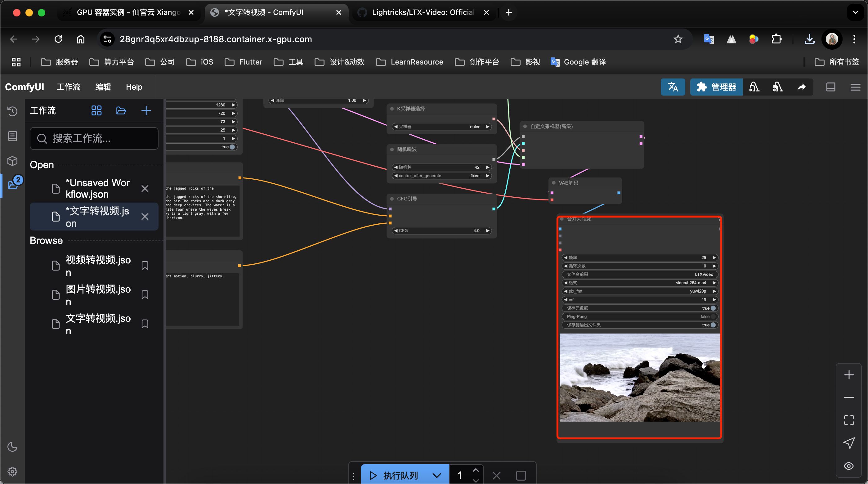Increase crf value with right arrow
868x484 pixels.
pyautogui.click(x=714, y=300)
